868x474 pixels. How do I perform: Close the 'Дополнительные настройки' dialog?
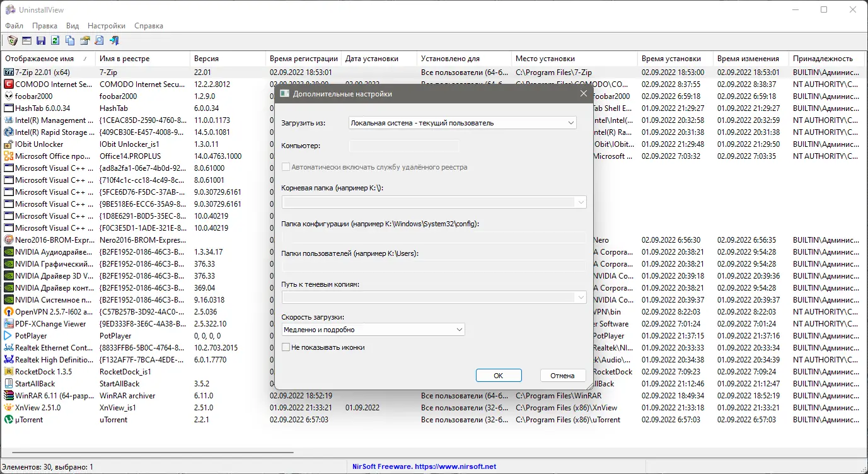point(583,94)
